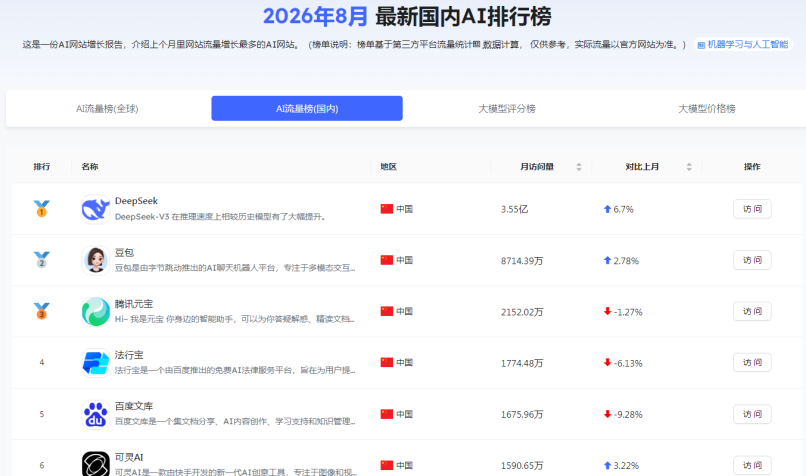Click the red down arrow beside -9.28%
The height and width of the screenshot is (476, 806).
[607, 414]
